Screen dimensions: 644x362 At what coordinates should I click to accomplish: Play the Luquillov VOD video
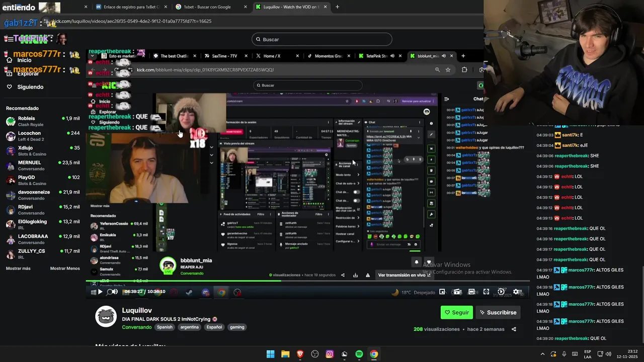100,292
